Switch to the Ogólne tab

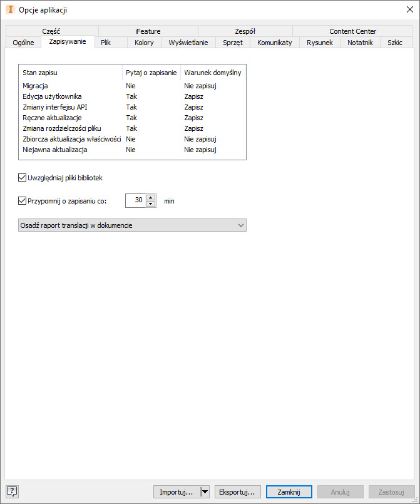(x=23, y=43)
